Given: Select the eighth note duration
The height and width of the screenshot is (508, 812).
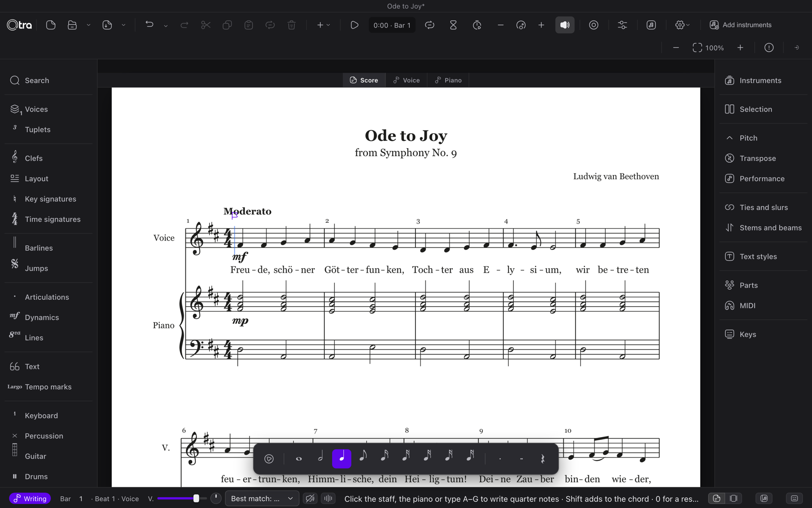Looking at the screenshot, I should pos(363,459).
